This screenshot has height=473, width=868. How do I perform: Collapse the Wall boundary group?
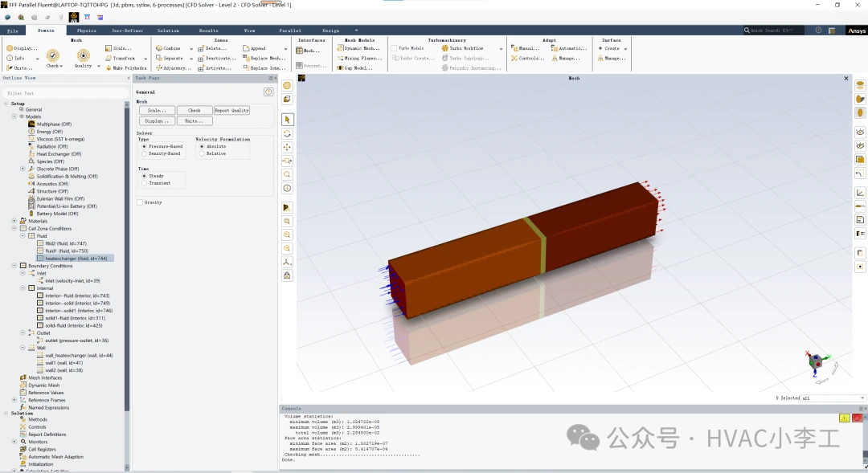[x=23, y=348]
